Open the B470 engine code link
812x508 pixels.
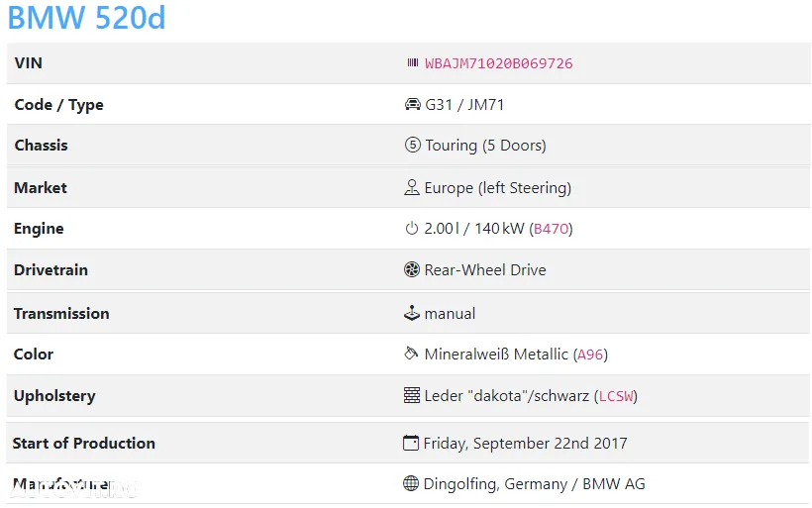pos(551,229)
